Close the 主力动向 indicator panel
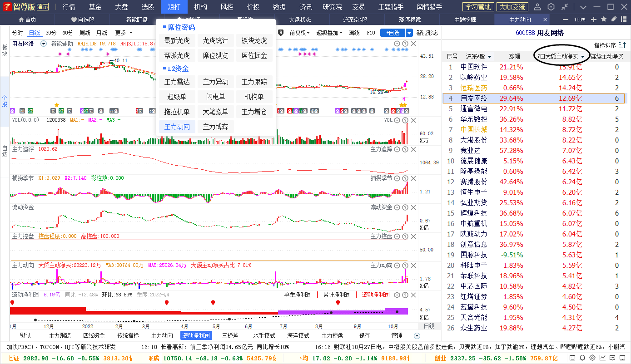 click(413, 266)
